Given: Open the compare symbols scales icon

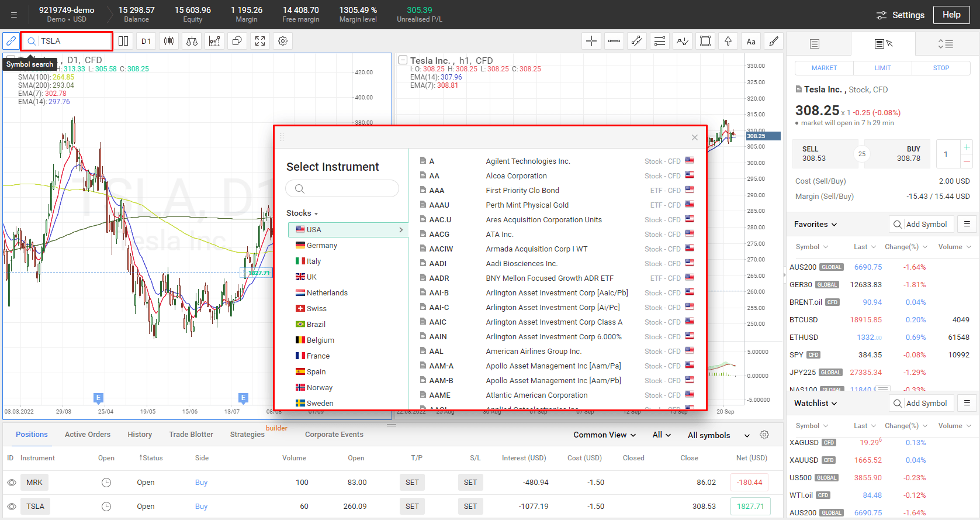Looking at the screenshot, I should point(192,41).
